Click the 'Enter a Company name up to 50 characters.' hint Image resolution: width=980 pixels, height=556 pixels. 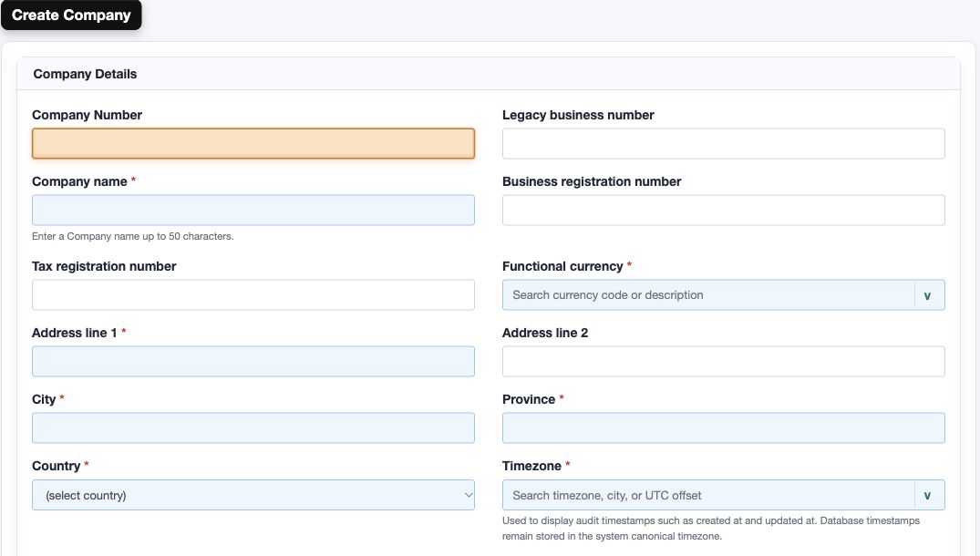click(x=132, y=236)
